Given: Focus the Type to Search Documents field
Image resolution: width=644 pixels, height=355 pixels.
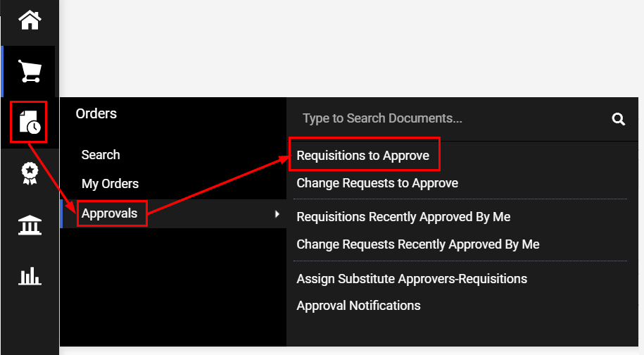Looking at the screenshot, I should point(450,118).
